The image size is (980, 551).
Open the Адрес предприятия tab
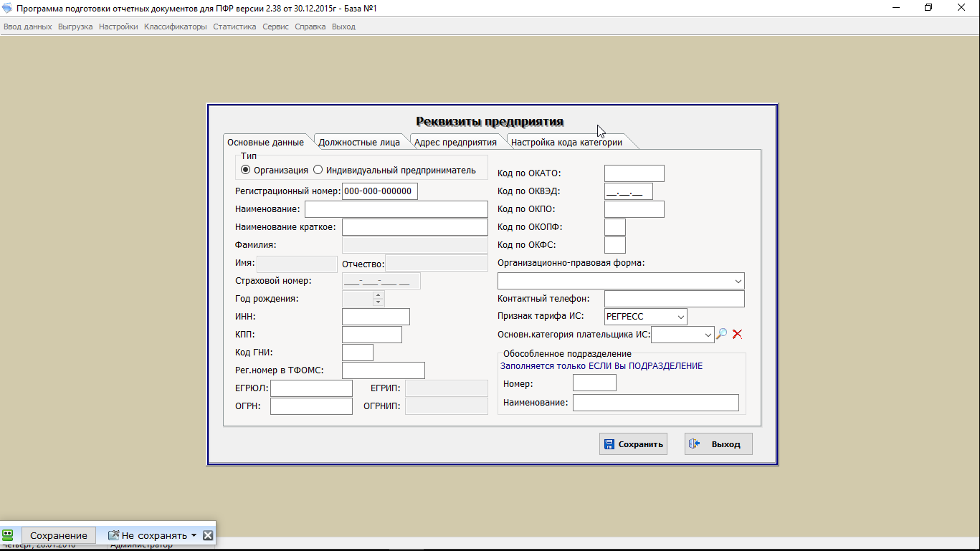tap(455, 142)
